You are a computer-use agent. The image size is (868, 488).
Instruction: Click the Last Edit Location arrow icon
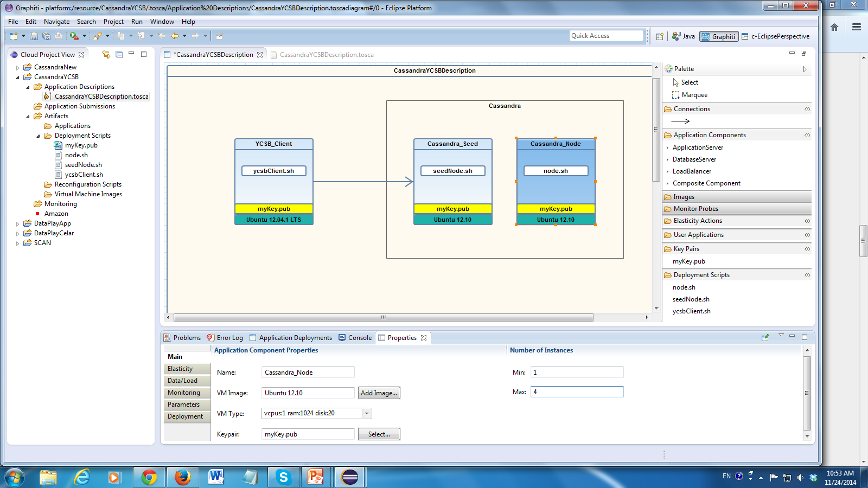point(162,36)
